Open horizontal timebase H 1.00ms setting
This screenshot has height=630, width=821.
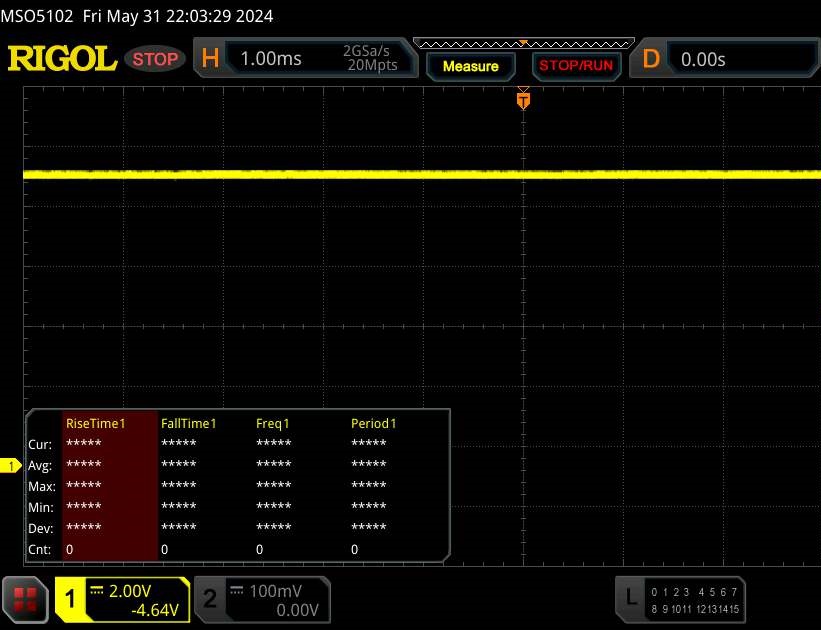[306, 58]
